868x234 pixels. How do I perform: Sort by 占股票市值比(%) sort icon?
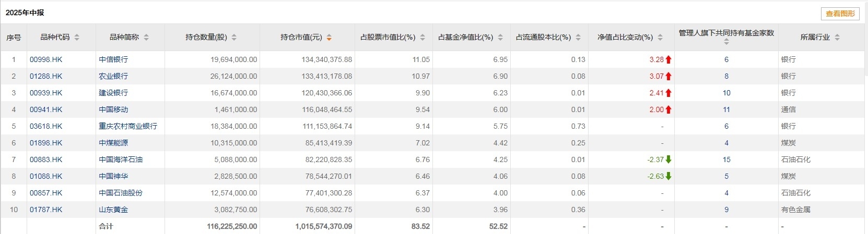(x=423, y=38)
